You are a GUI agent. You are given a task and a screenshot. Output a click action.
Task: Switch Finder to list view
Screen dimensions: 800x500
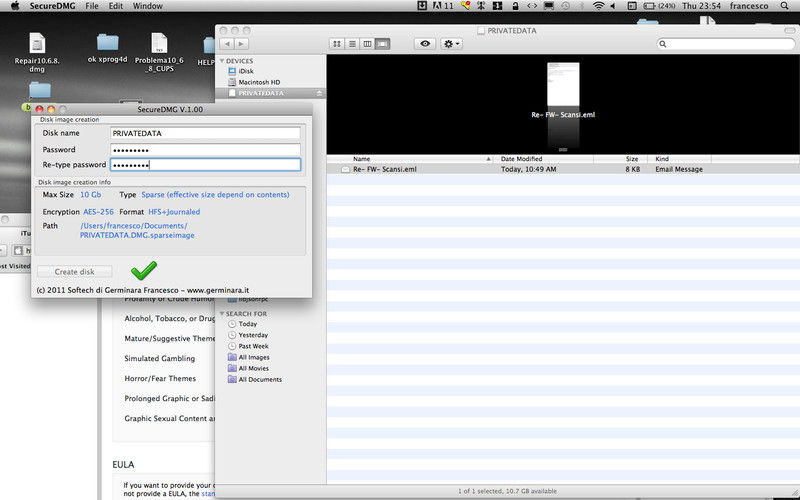click(x=352, y=44)
